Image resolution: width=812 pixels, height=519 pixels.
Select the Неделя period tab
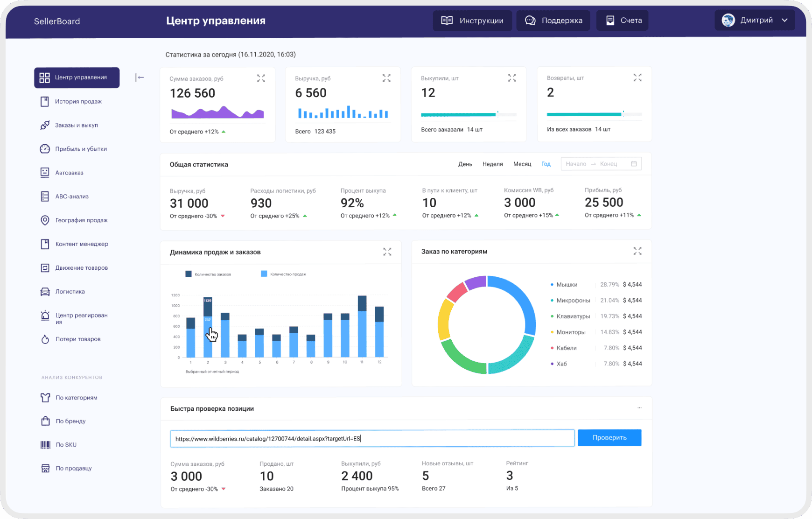click(493, 164)
